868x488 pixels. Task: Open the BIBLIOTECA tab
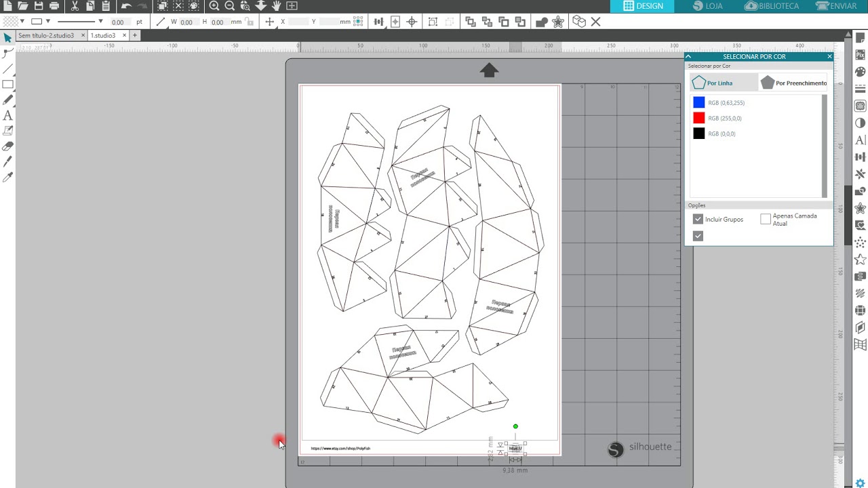[x=772, y=6]
